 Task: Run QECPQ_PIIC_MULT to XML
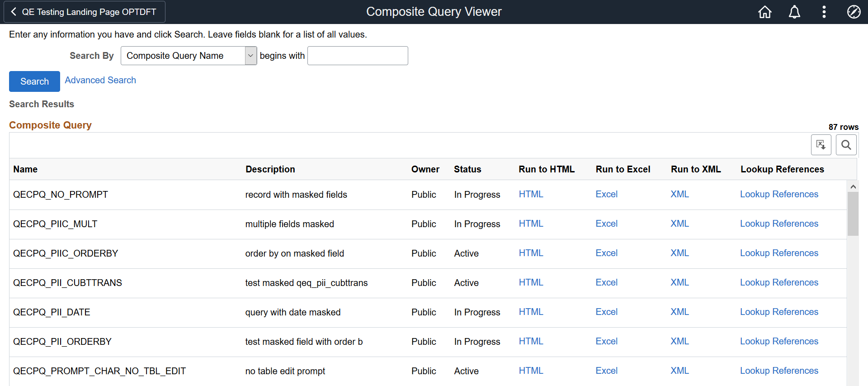tap(679, 224)
